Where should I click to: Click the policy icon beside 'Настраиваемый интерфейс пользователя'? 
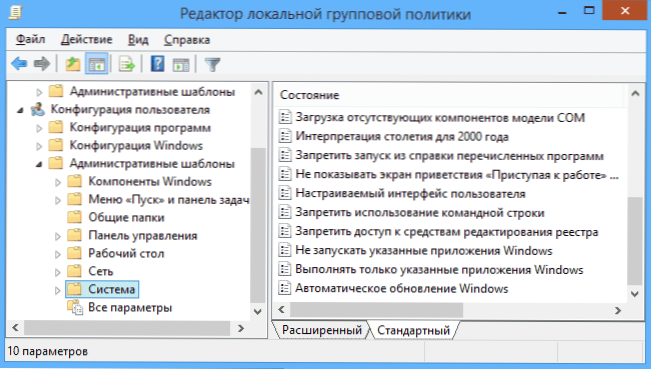click(285, 193)
